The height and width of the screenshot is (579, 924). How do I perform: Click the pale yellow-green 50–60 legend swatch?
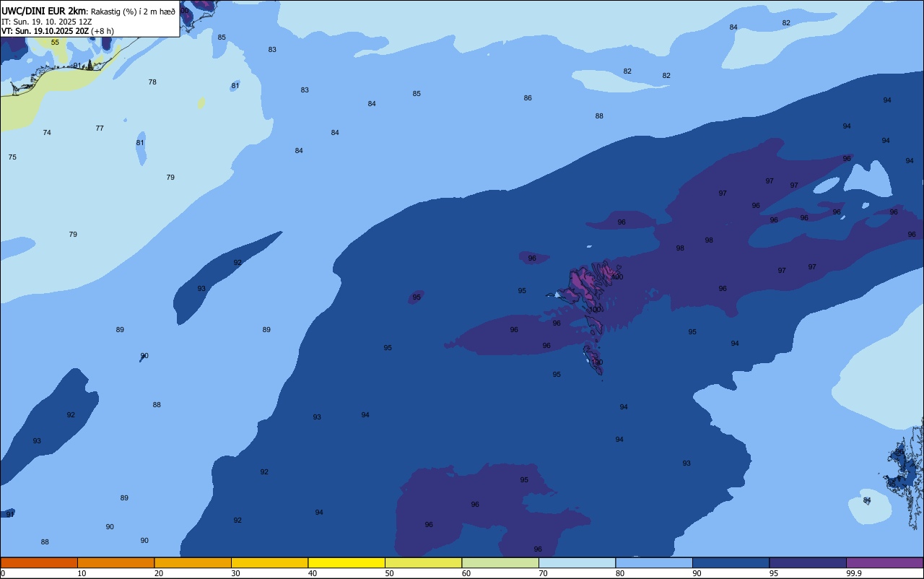pos(423,562)
